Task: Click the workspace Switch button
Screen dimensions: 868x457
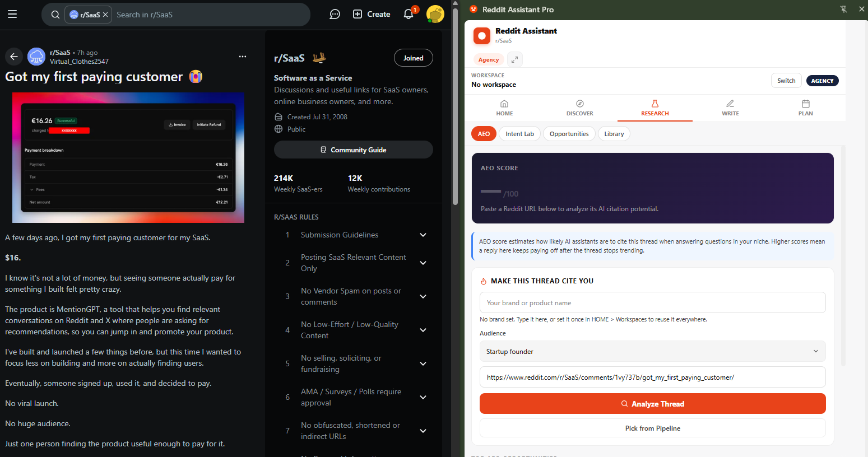Action: tap(786, 81)
